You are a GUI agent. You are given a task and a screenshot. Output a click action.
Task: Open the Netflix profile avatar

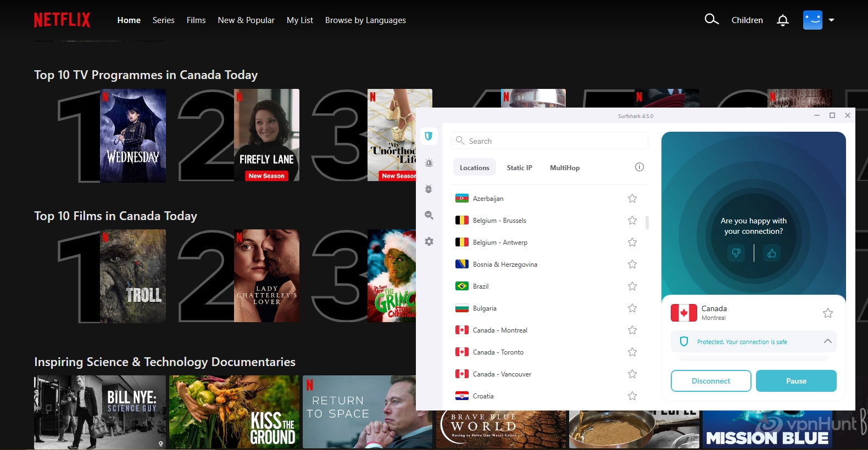[813, 20]
